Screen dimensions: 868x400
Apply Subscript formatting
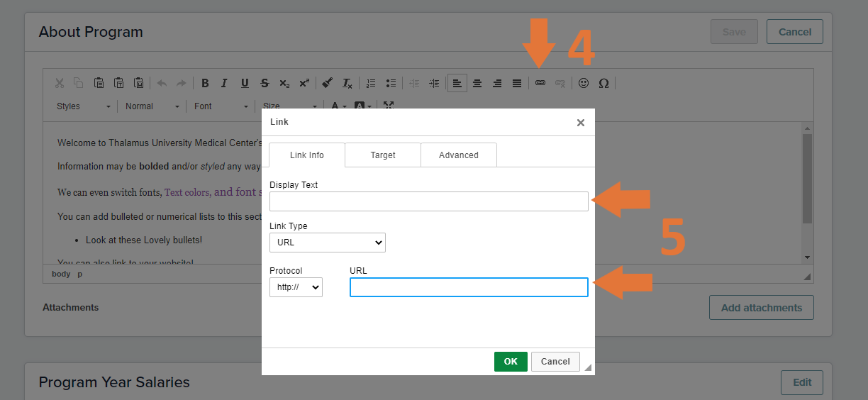pos(284,83)
